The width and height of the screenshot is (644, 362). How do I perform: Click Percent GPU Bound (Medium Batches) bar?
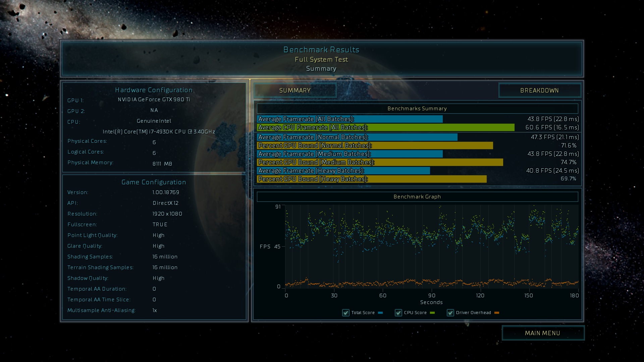click(380, 162)
